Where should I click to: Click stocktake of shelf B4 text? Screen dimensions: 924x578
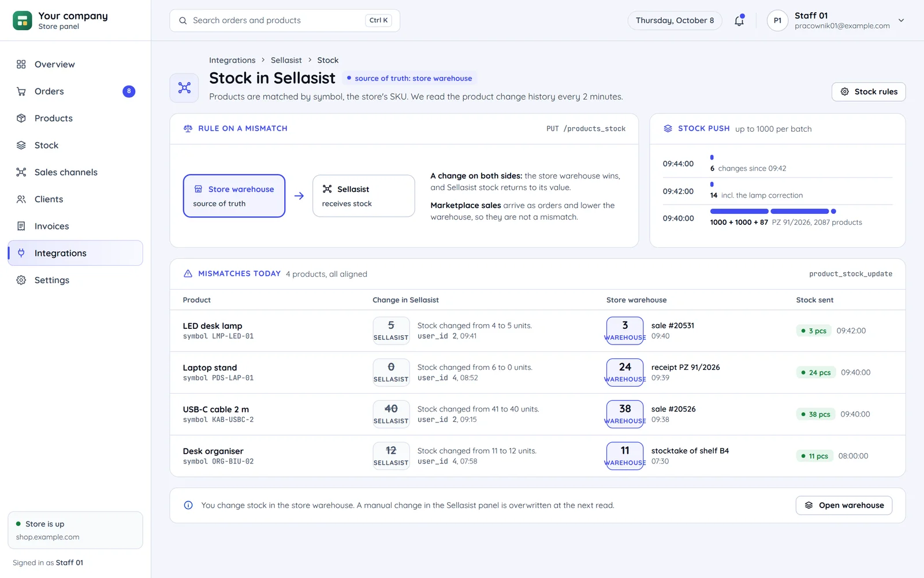tap(690, 451)
